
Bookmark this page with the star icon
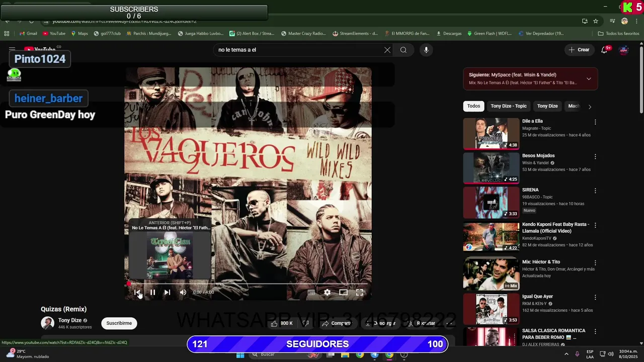pyautogui.click(x=596, y=21)
